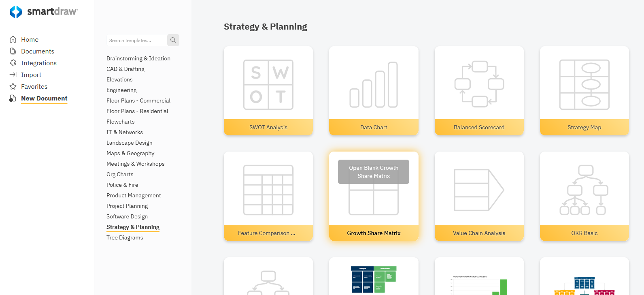Pick the Value Chain Analysis template
Screen dimensions: 644x295
tap(479, 196)
